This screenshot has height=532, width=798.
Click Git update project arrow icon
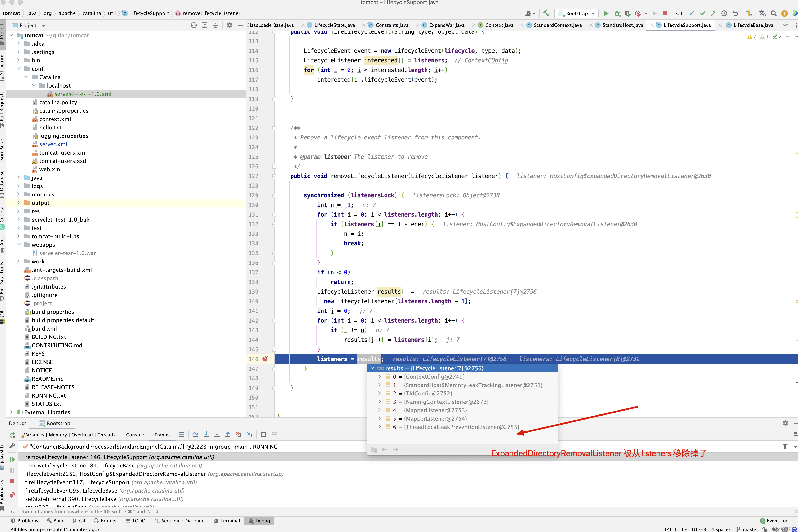click(691, 14)
